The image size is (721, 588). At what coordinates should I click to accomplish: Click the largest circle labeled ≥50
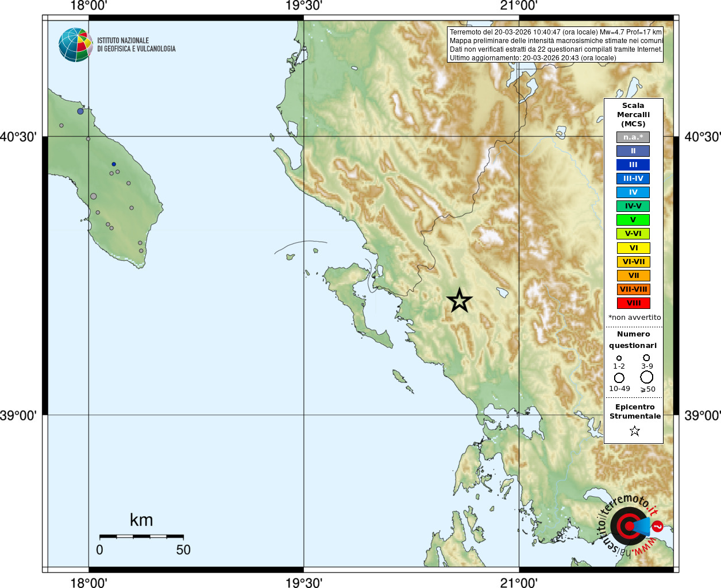647,377
